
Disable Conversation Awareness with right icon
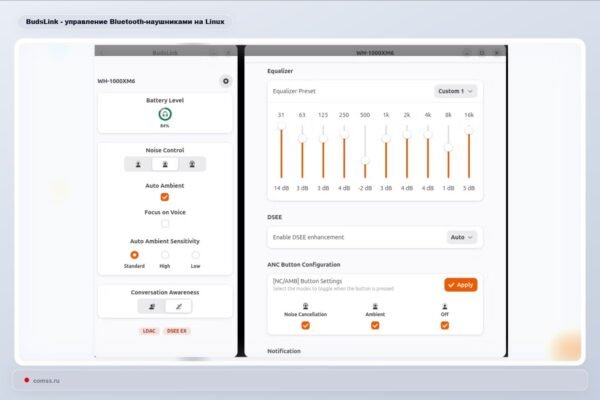[179, 307]
